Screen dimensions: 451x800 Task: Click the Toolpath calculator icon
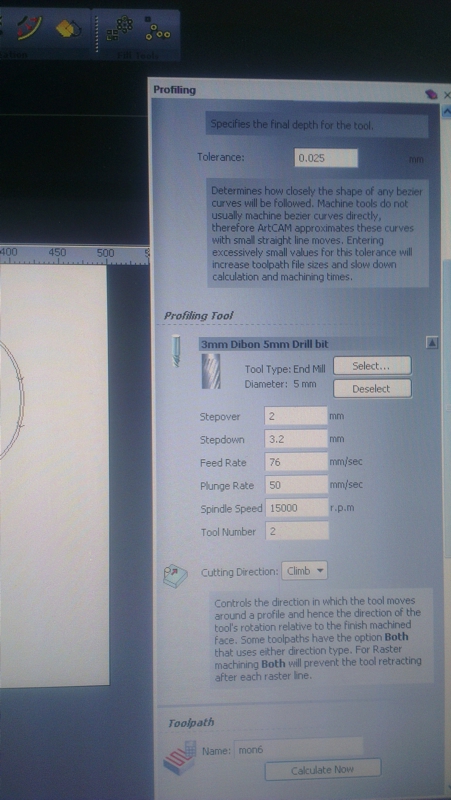(x=180, y=759)
